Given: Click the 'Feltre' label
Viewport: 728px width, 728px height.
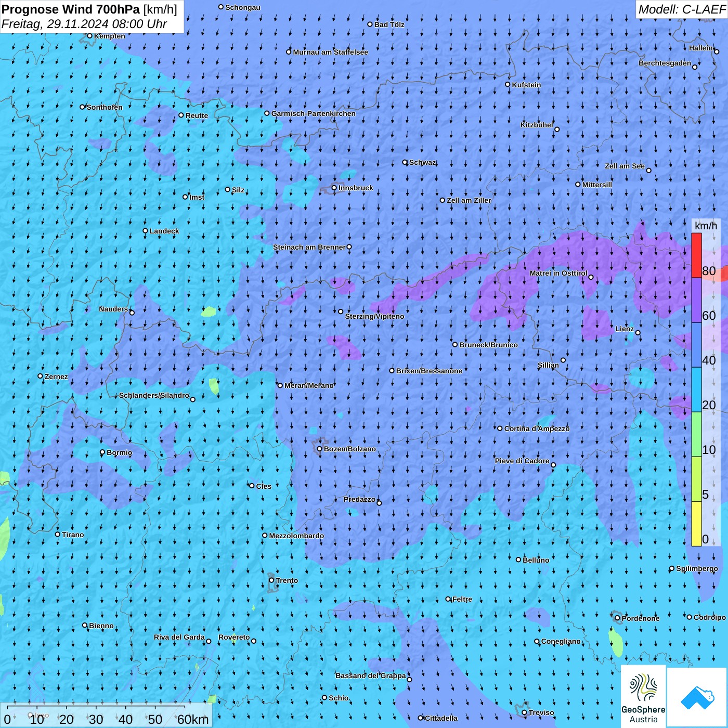Looking at the screenshot, I should pos(462,599).
